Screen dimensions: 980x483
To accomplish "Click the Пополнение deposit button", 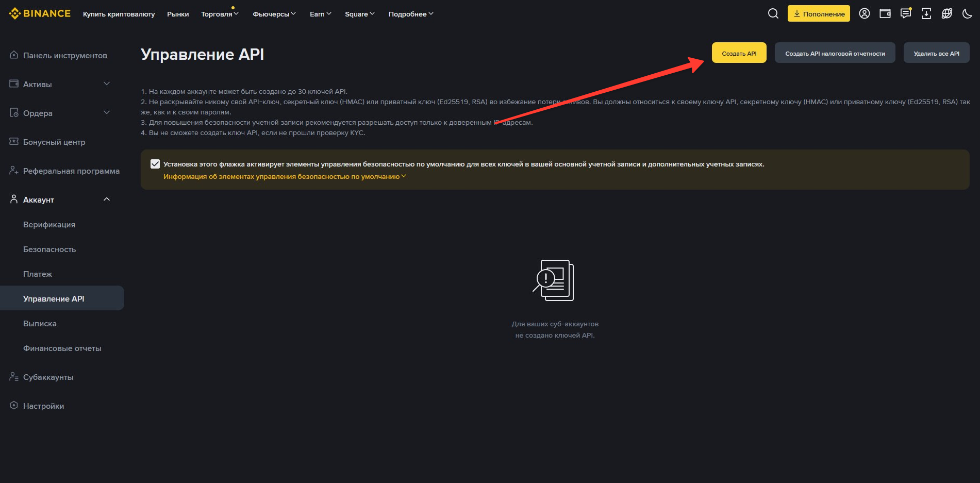I will [x=819, y=13].
